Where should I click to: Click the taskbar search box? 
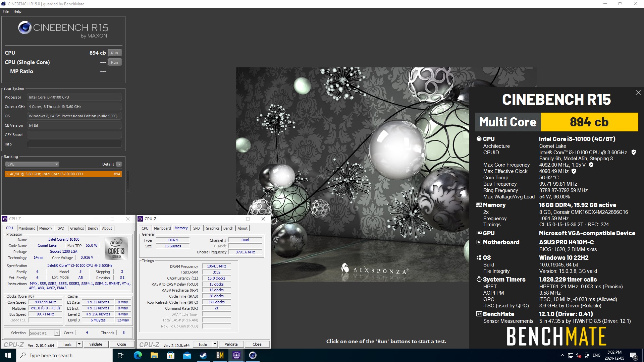[64, 355]
